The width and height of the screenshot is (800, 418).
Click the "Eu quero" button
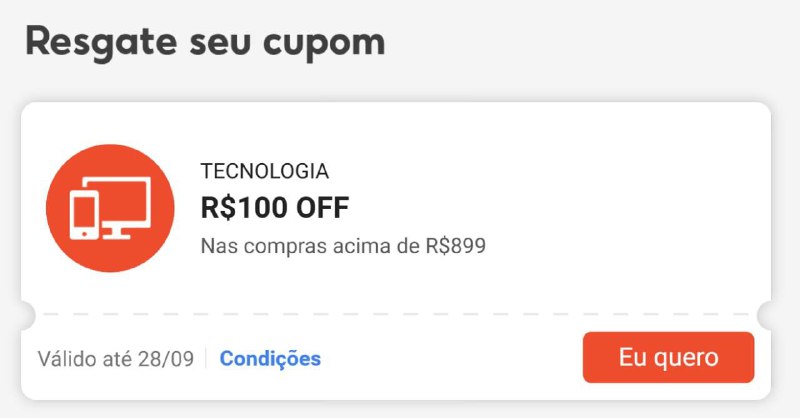pyautogui.click(x=668, y=357)
